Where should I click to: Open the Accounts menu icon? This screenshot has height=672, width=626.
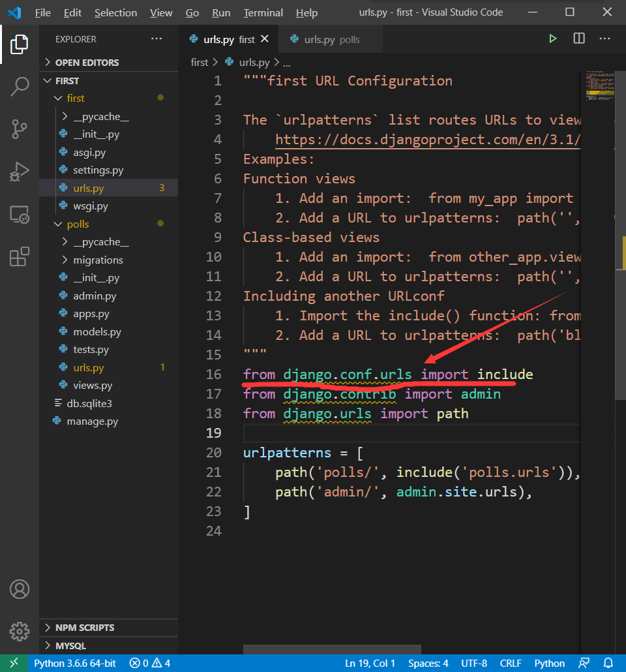pyautogui.click(x=20, y=589)
